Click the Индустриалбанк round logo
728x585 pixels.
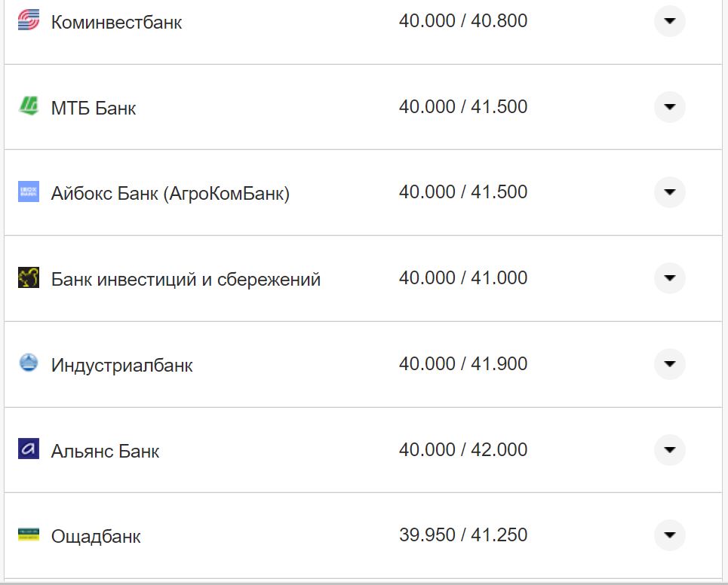click(x=28, y=363)
